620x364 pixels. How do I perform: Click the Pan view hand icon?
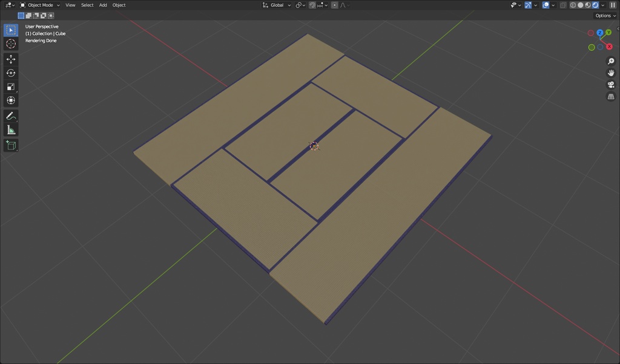pos(611,73)
